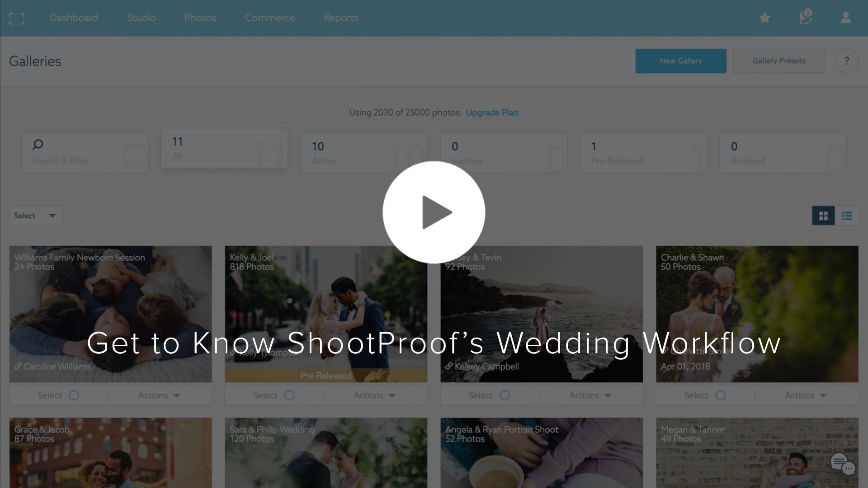
Task: Open notifications via the bell icon
Action: click(805, 18)
